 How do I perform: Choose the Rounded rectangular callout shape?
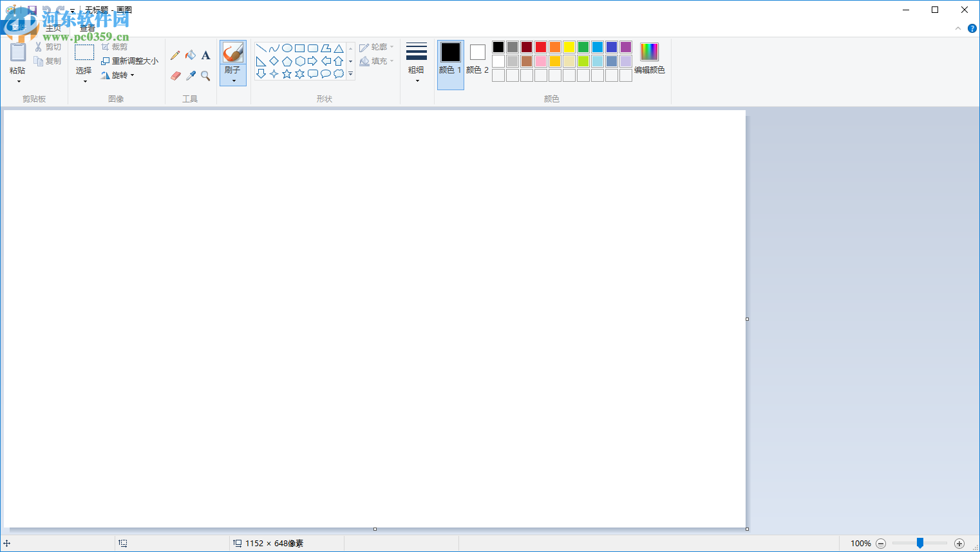[312, 74]
